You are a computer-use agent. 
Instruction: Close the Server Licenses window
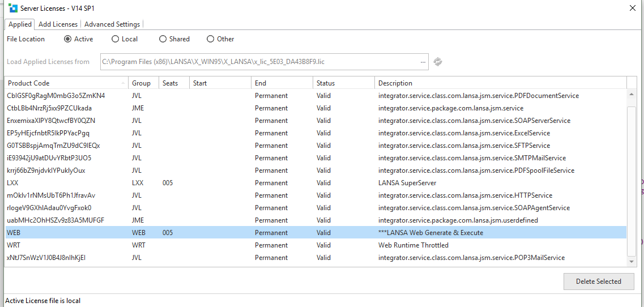[x=633, y=8]
